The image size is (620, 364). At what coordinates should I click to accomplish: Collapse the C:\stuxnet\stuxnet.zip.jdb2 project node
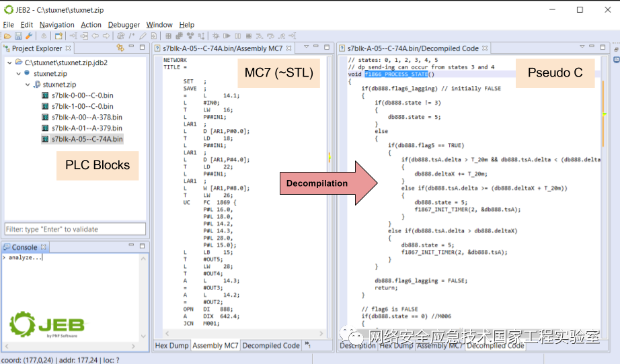tap(9, 62)
